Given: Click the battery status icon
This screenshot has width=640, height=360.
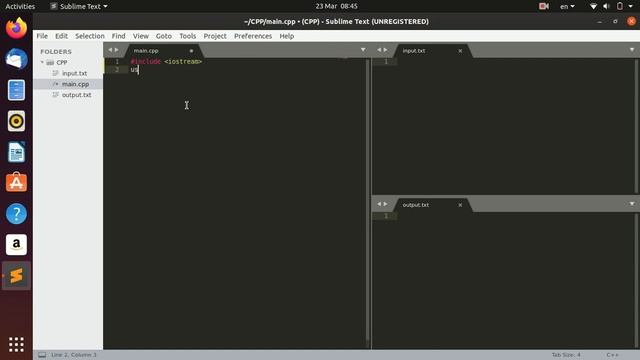Looking at the screenshot, I should click(620, 6).
